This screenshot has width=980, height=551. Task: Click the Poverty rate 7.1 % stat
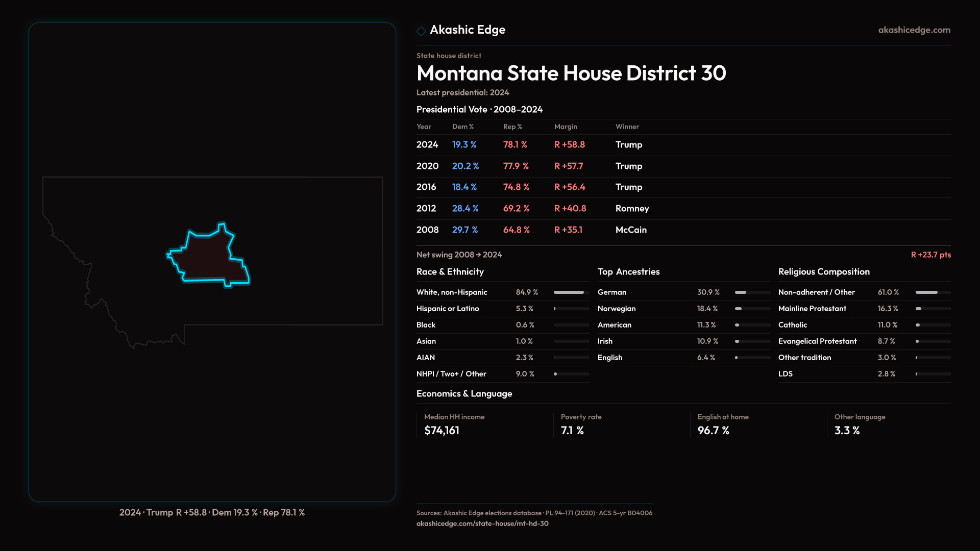[x=572, y=431]
